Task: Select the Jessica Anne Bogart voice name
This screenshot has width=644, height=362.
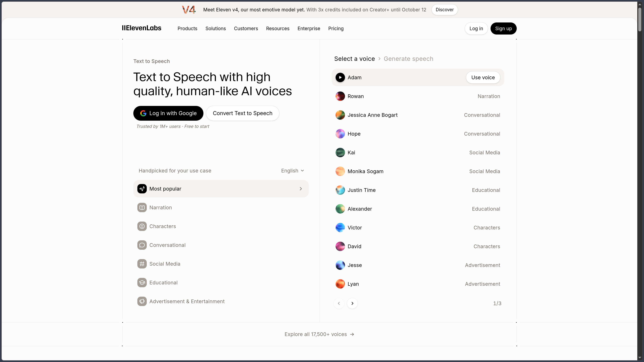Action: pos(372,115)
